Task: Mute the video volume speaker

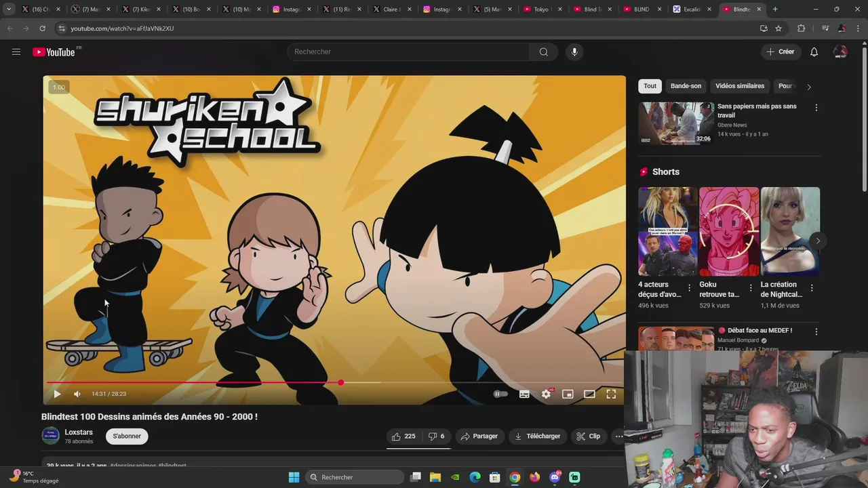Action: (x=77, y=394)
